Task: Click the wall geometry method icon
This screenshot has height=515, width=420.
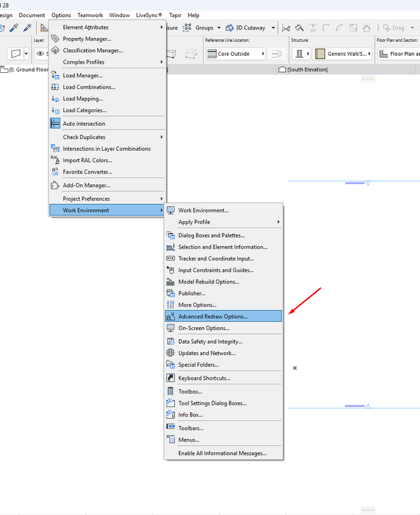Action: pos(16,54)
